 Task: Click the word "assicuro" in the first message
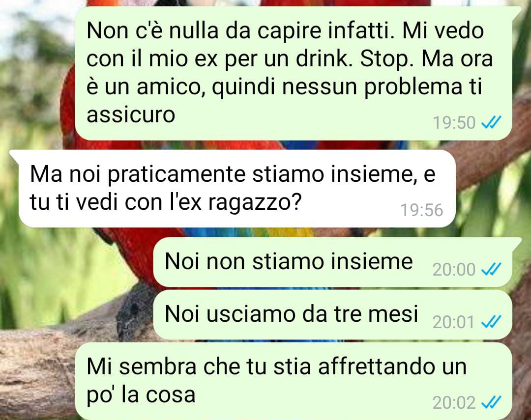coord(131,114)
